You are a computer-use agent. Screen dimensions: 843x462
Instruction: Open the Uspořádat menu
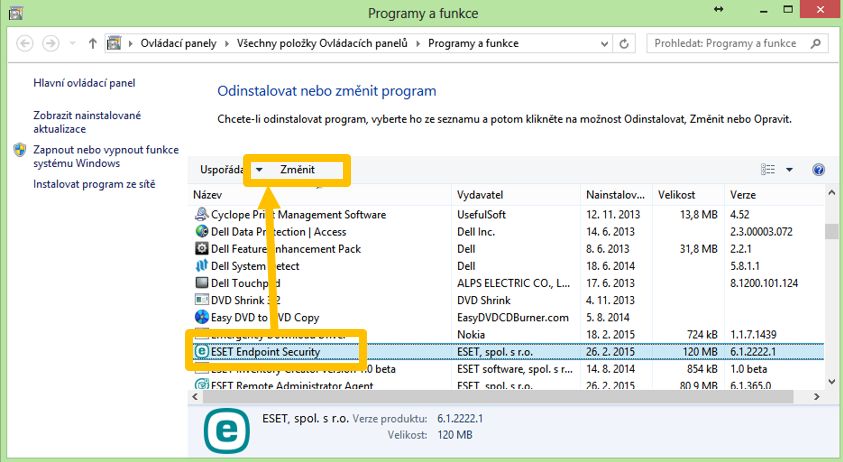(221, 169)
